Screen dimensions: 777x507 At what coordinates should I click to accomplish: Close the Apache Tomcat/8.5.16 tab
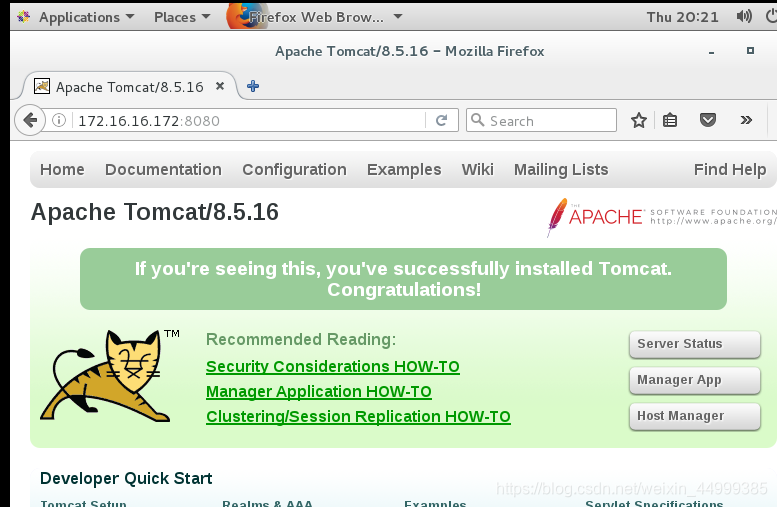point(220,86)
